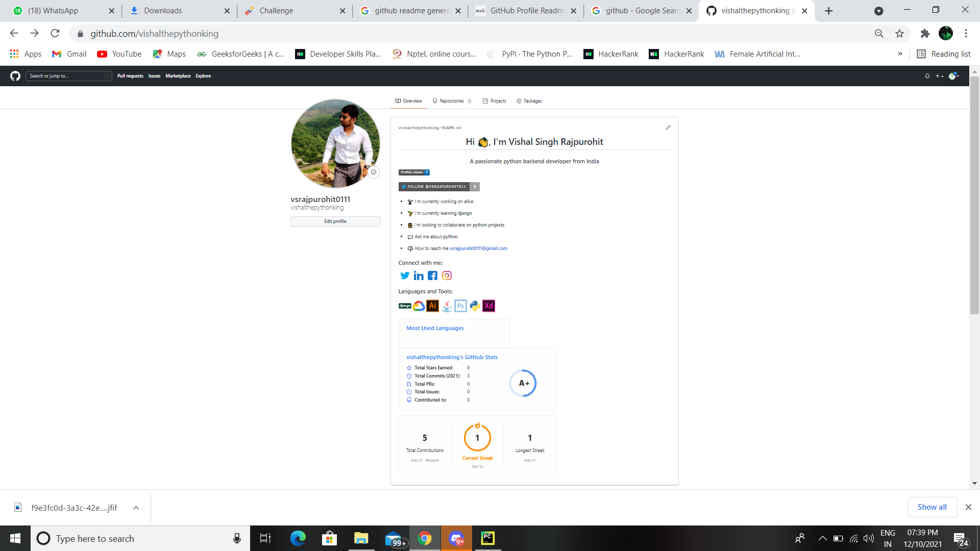Screen dimensions: 980x551
Task: Open the Instagram icon link
Action: (447, 276)
